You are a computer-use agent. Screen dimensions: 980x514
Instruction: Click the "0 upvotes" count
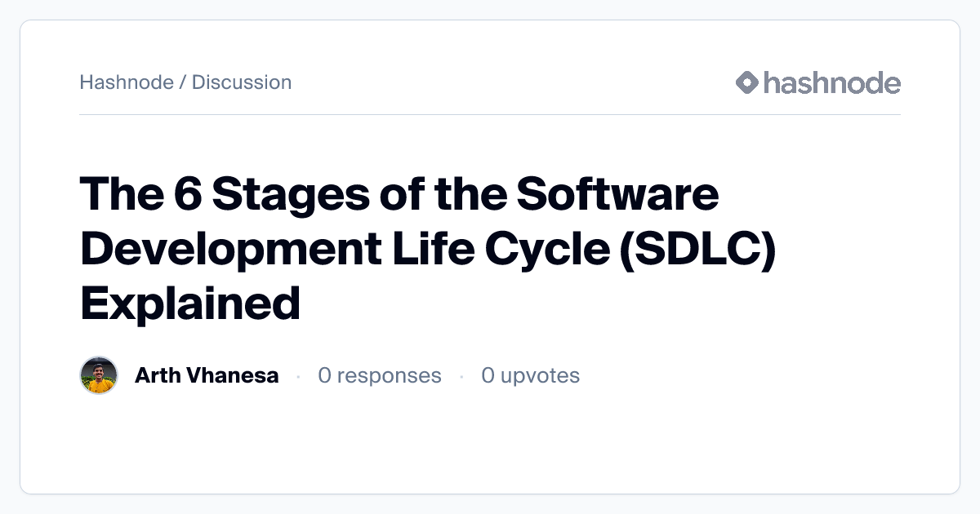[x=531, y=375]
